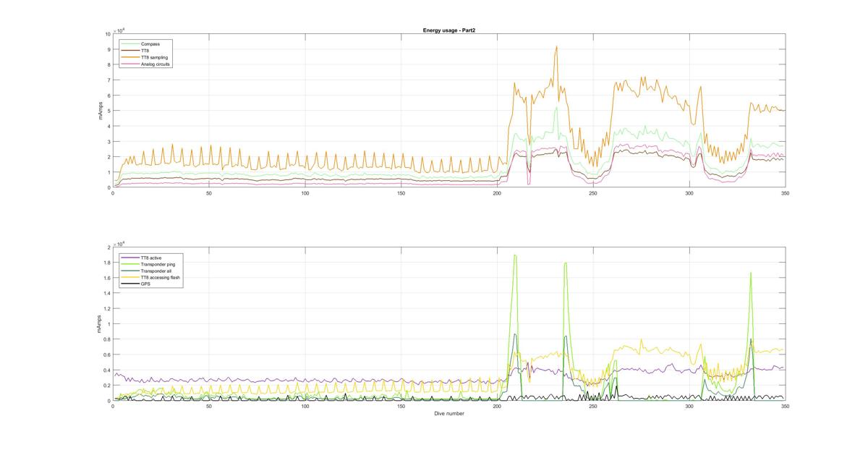Image resolution: width=868 pixels, height=450 pixels.
Task: Click the 'mAmps' y-axis label of bottom plot
Action: (98, 324)
